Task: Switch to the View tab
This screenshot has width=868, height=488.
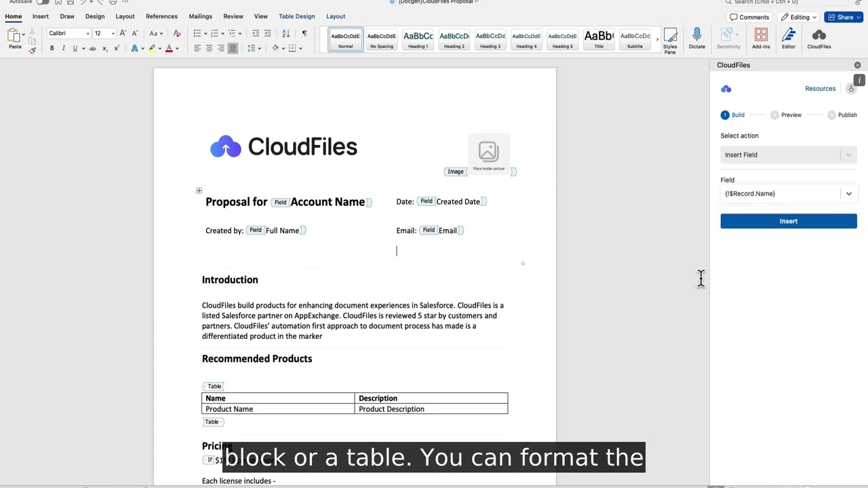Action: click(260, 16)
